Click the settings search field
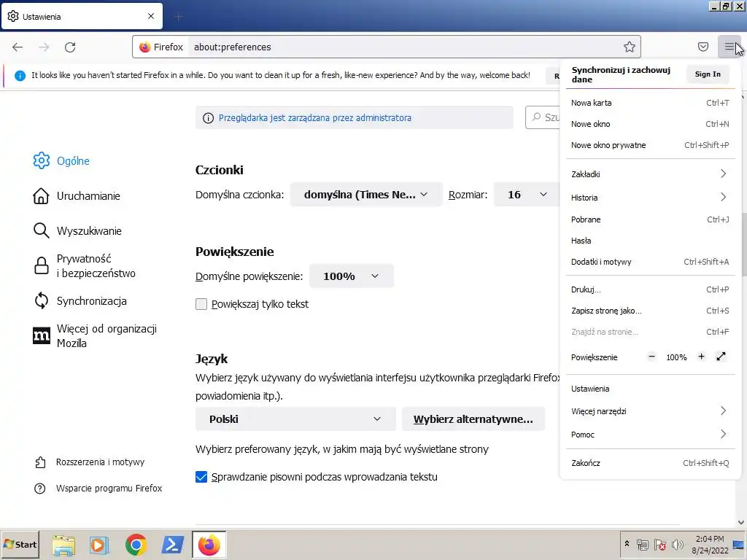Viewport: 747px width, 560px height. tap(543, 117)
